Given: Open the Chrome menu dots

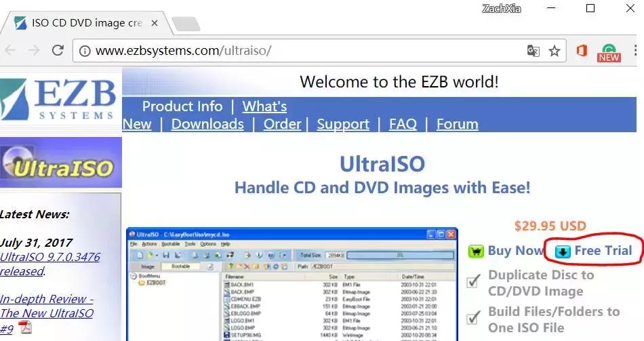Looking at the screenshot, I should pos(636,51).
